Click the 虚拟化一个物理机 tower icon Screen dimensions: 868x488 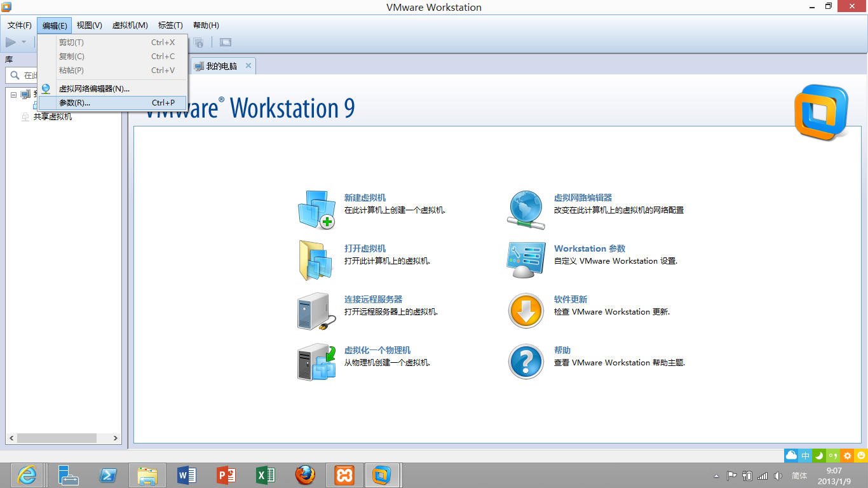point(316,362)
